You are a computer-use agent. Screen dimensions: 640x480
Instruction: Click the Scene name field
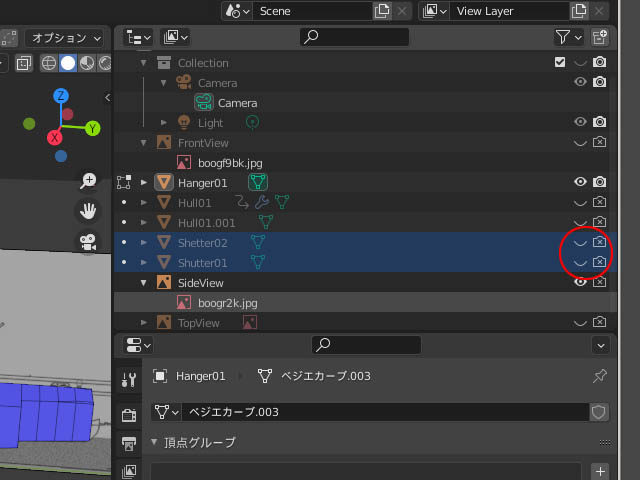312,11
